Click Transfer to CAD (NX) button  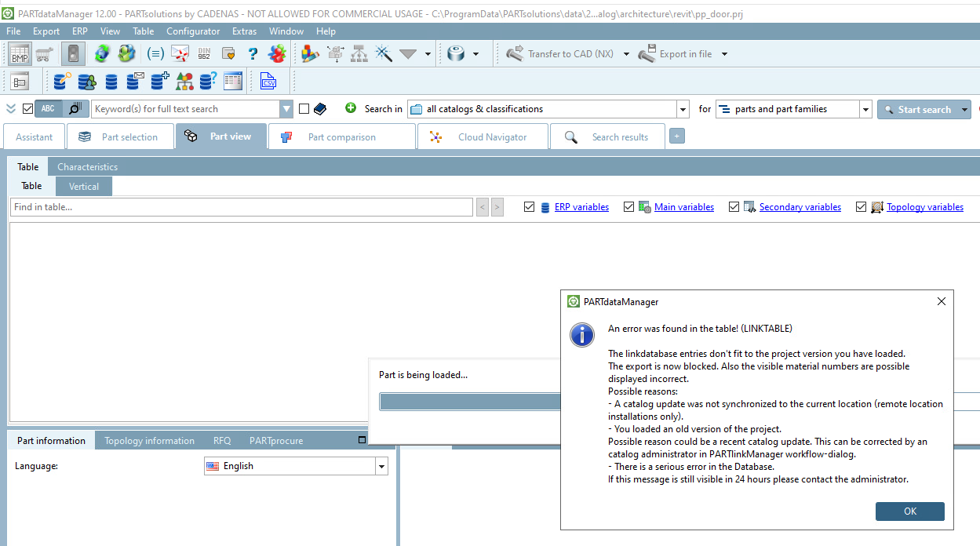[x=562, y=54]
